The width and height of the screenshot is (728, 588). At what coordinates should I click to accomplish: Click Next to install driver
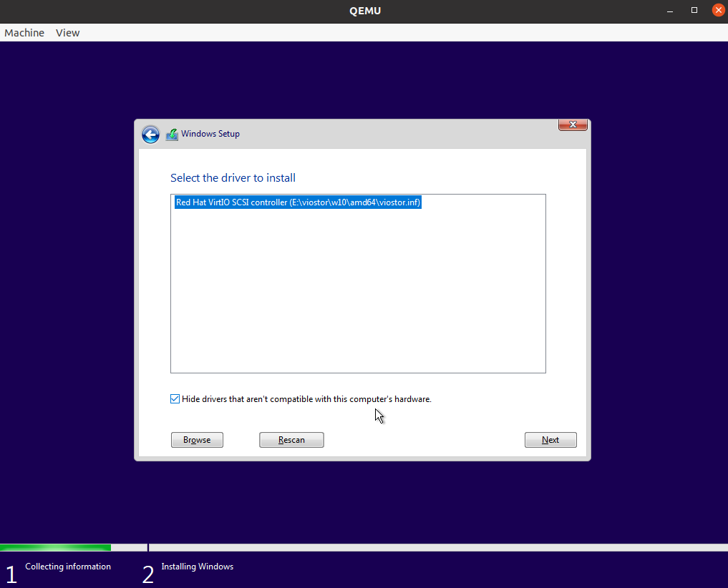point(550,440)
